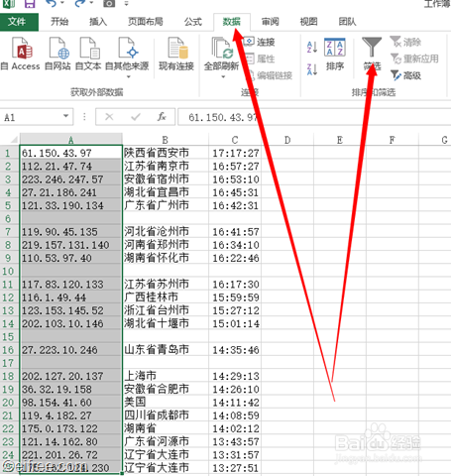This screenshot has width=451, height=476.
Task: Open the Undo history dropdown arrow
Action: click(x=62, y=4)
